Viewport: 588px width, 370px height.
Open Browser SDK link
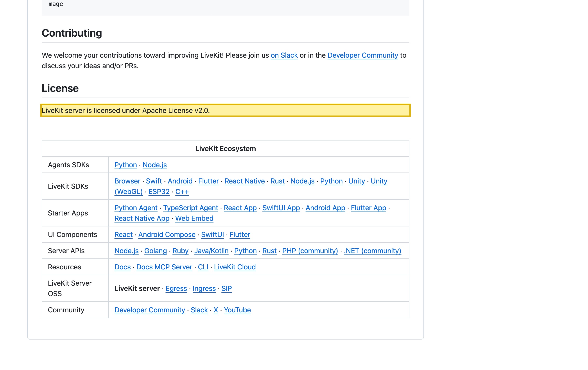tap(127, 181)
